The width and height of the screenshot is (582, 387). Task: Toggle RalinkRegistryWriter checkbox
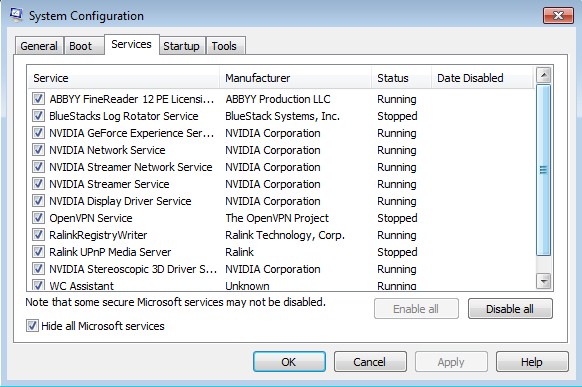click(x=38, y=235)
